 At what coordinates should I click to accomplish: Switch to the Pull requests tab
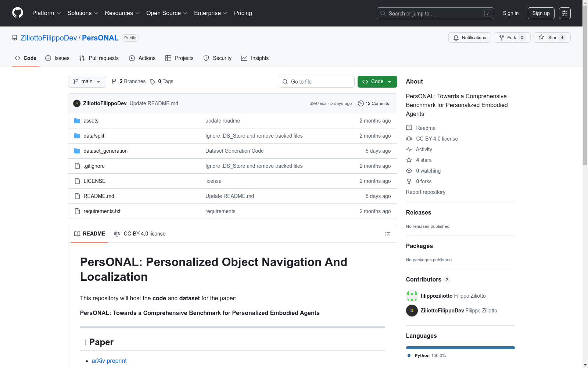pos(99,58)
